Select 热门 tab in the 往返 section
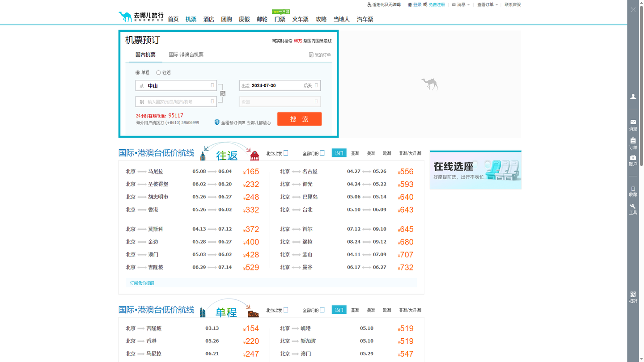The height and width of the screenshot is (362, 644). (339, 153)
